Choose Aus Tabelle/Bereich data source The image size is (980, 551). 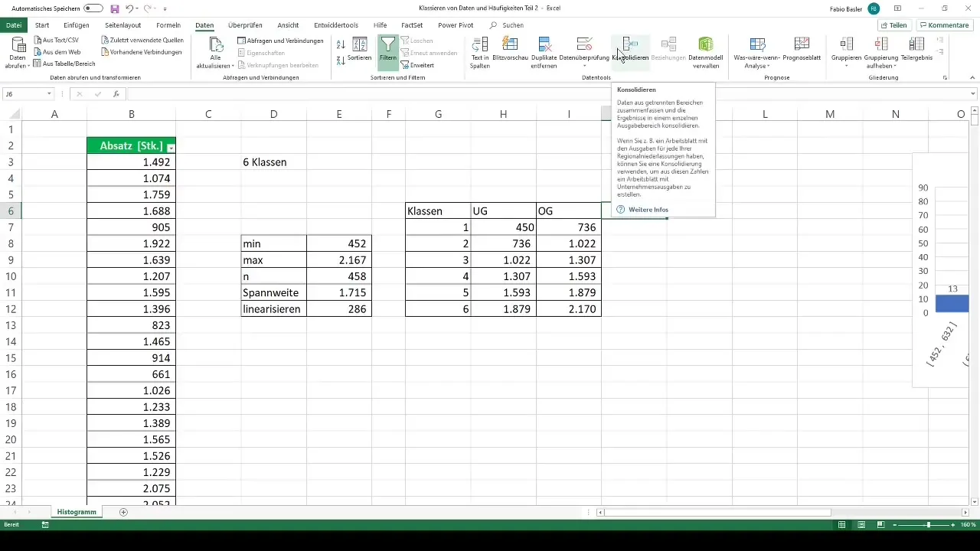[x=64, y=64]
